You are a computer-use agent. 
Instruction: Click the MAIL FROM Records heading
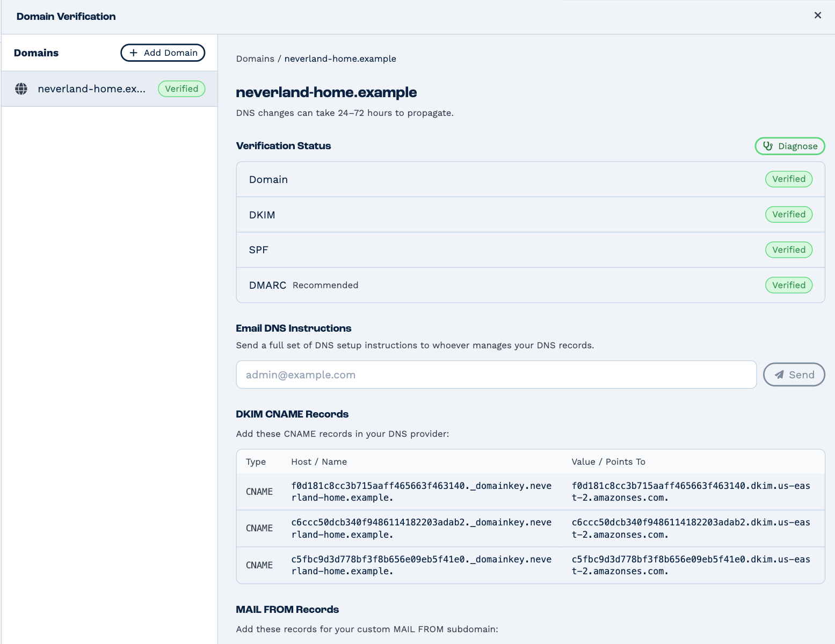287,610
